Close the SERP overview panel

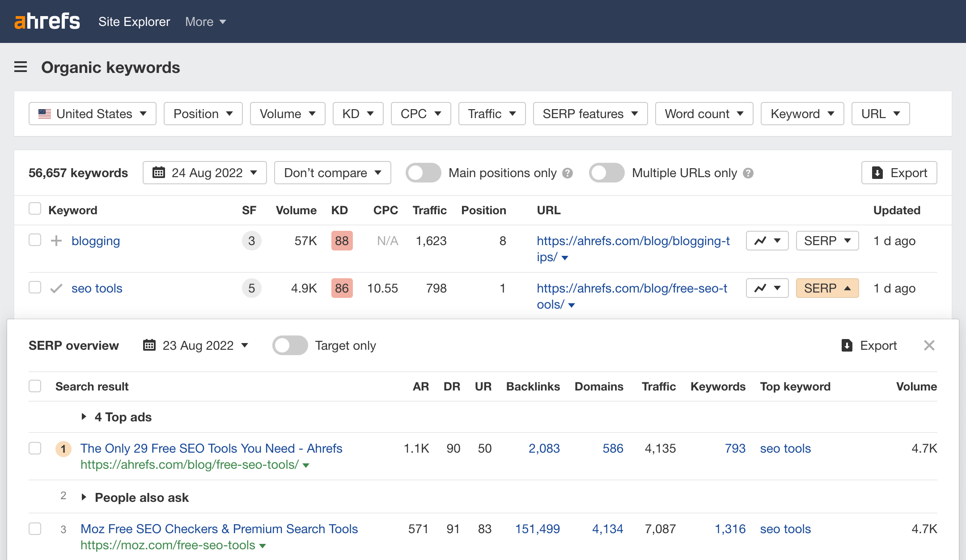929,345
